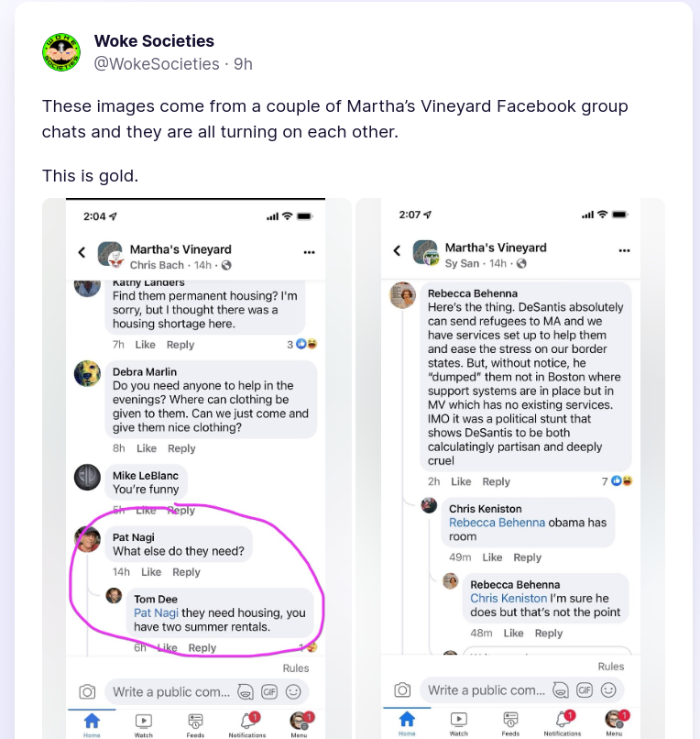The width and height of the screenshot is (700, 739).
Task: Tap the back chevron in left screenshot
Action: (82, 252)
